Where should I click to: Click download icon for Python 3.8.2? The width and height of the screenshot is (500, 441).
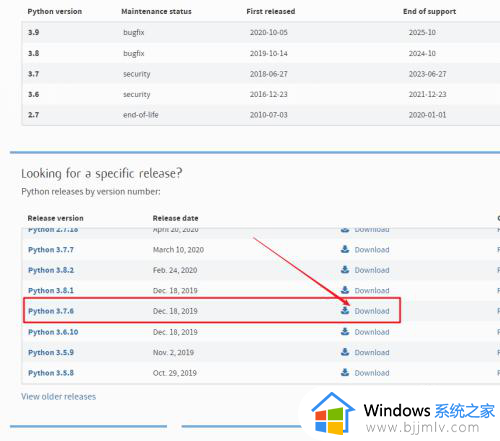pyautogui.click(x=345, y=269)
